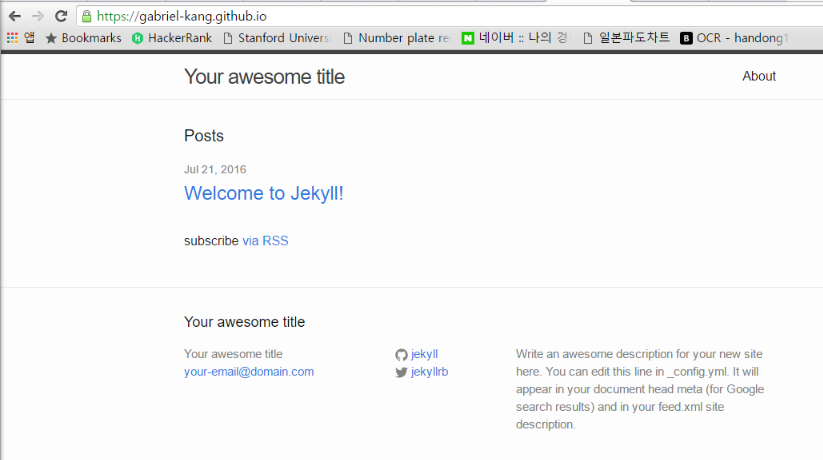
Task: Reload the page with refresh icon
Action: pyautogui.click(x=61, y=16)
